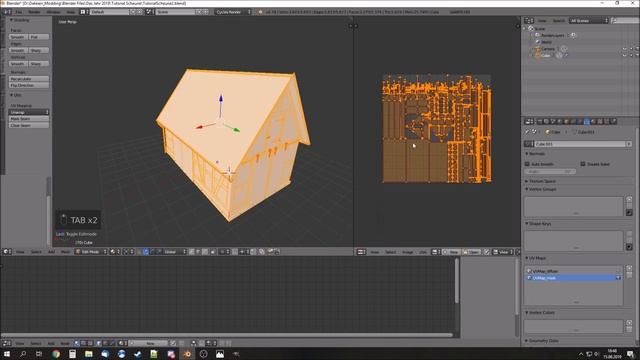
Task: Toggle selectability of Camera in outliner
Action: 631,49
